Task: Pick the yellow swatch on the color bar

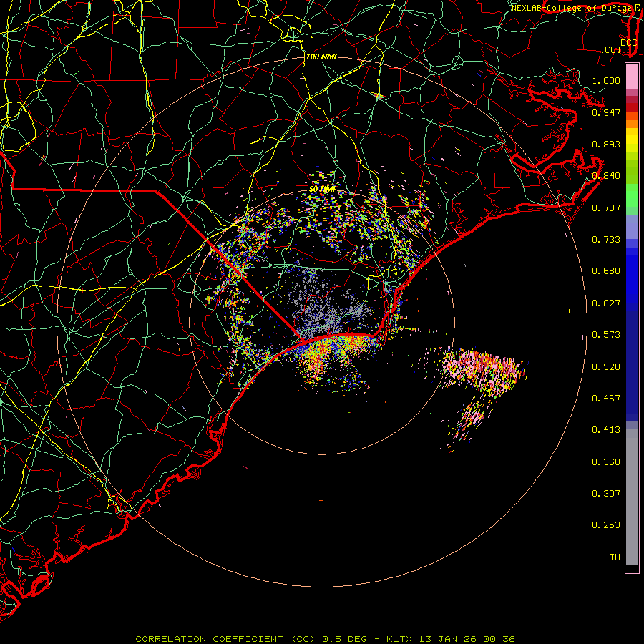Action: 632,140
